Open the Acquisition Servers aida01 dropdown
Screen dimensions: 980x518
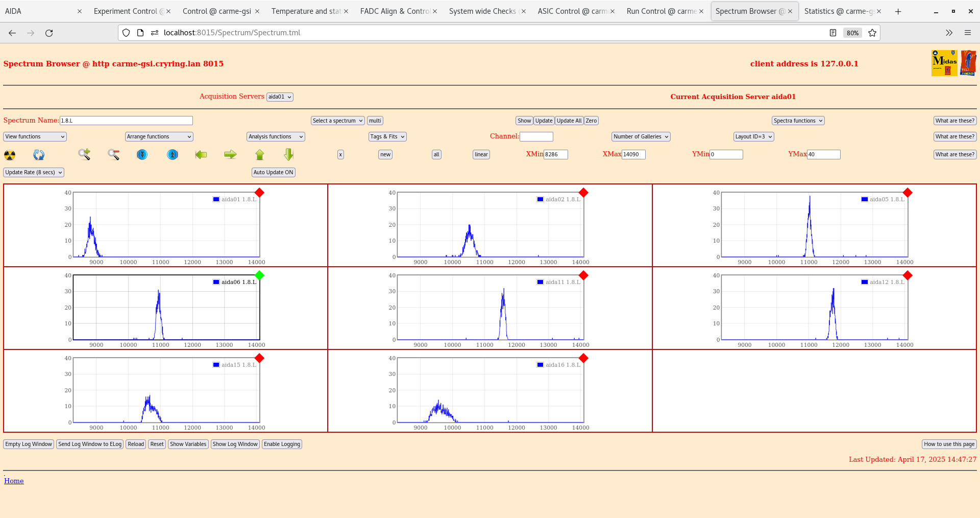[x=280, y=97]
